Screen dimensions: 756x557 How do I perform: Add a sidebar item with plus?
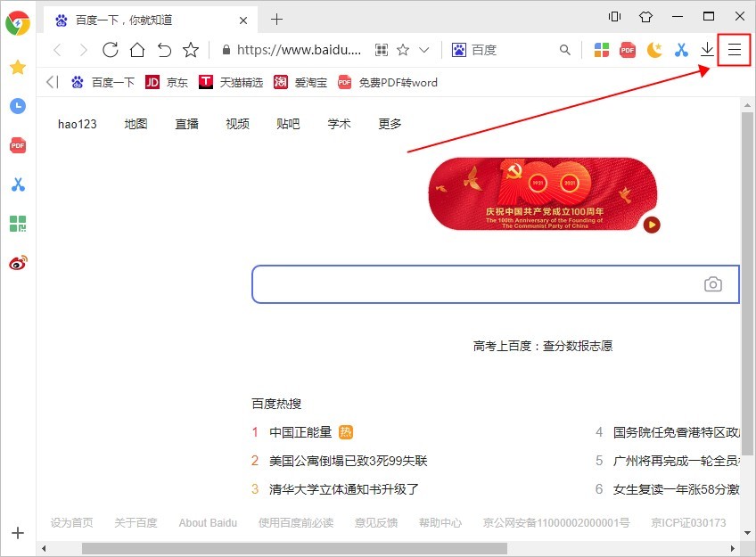click(x=18, y=533)
